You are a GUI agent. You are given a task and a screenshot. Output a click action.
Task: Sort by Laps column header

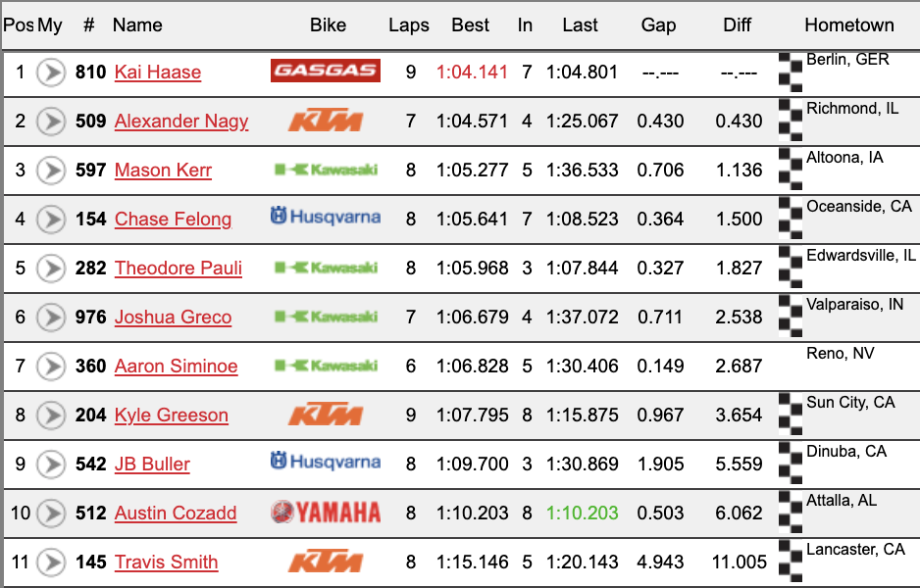[409, 25]
